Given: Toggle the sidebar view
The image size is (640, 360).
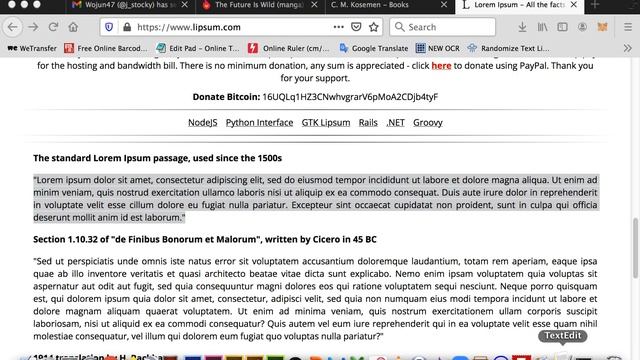Looking at the screenshot, I should tap(562, 27).
